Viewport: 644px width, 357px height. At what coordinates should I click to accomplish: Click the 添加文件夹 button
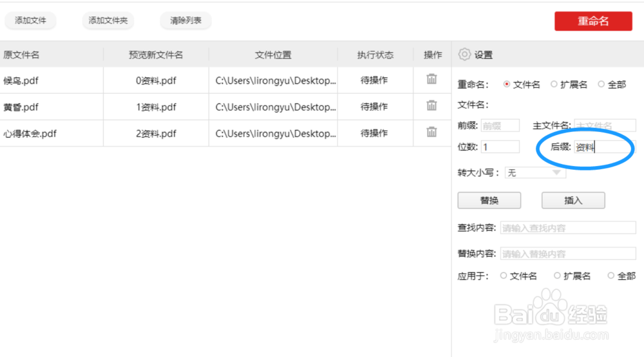(x=108, y=21)
